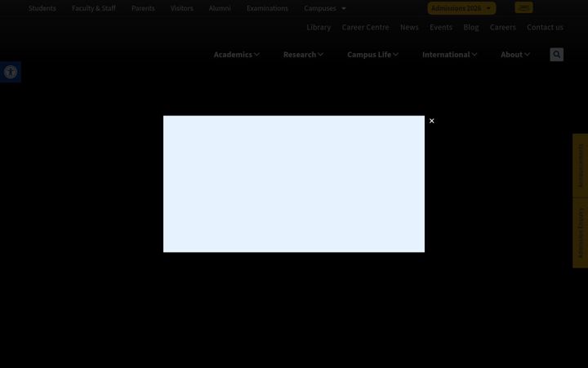588x368 pixels.
Task: Visit the Blog link
Action: point(471,27)
